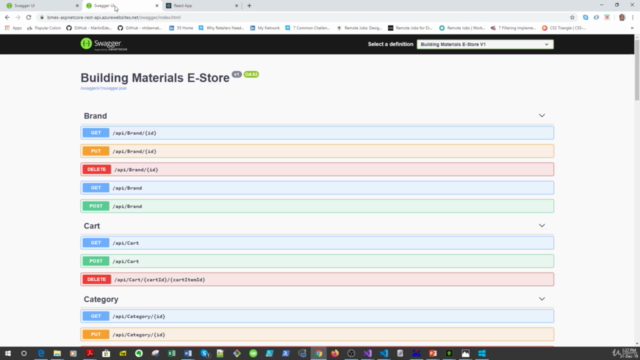
Task: Reload the Swagger page
Action: pyautogui.click(x=29, y=18)
